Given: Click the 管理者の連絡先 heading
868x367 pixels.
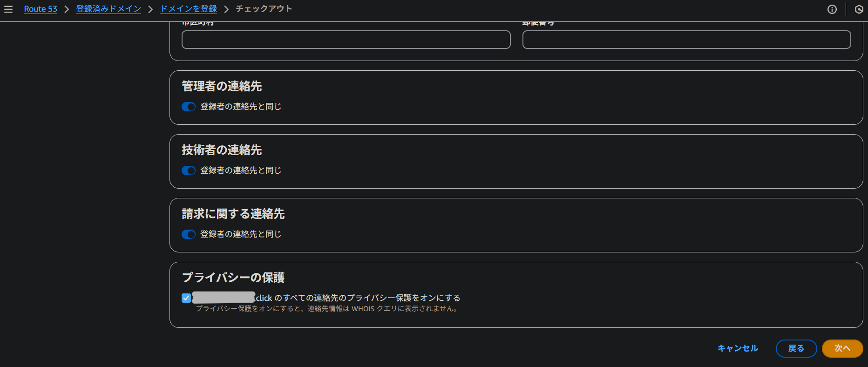Looking at the screenshot, I should (222, 86).
